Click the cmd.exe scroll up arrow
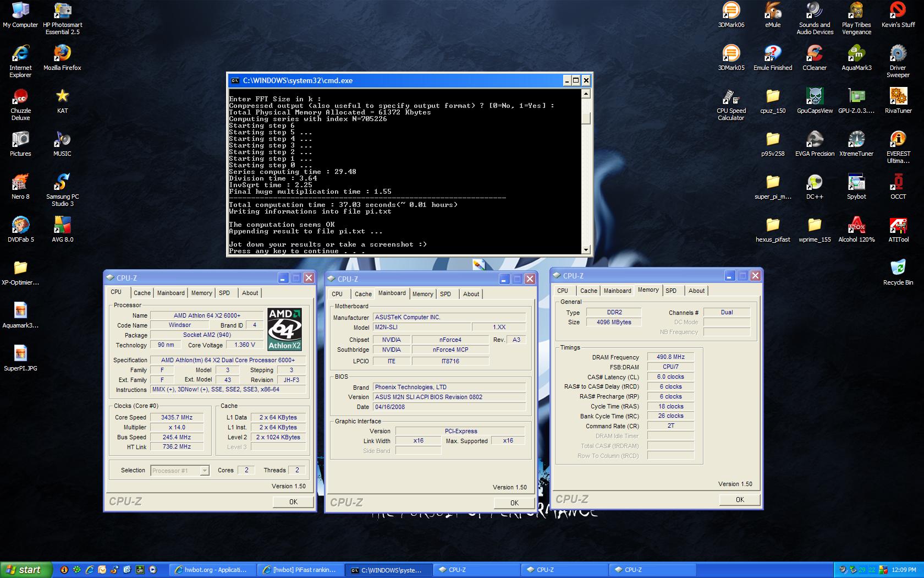924x578 pixels. [586, 94]
